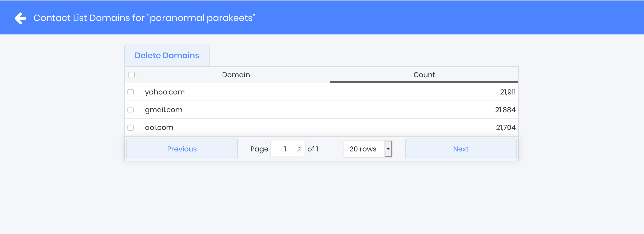The height and width of the screenshot is (234, 644).
Task: Click the 21,704 count cell
Action: pyautogui.click(x=506, y=128)
